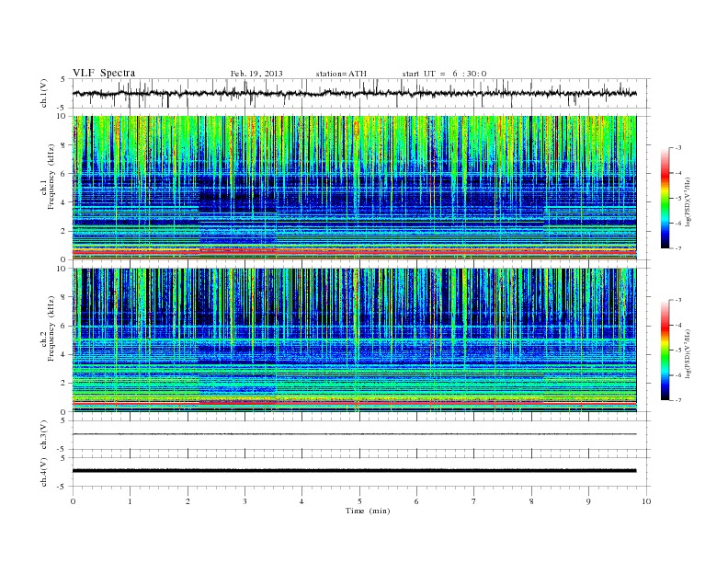Select the ch.2 colorbar "log(PSD)(V²/Hz)" label
Viewport: 728px width, 563px height.
click(689, 353)
